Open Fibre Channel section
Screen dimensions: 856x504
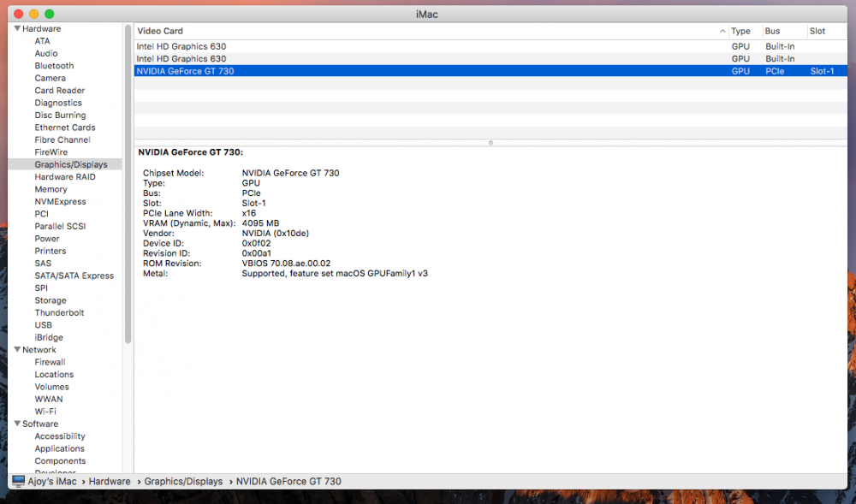coord(62,139)
